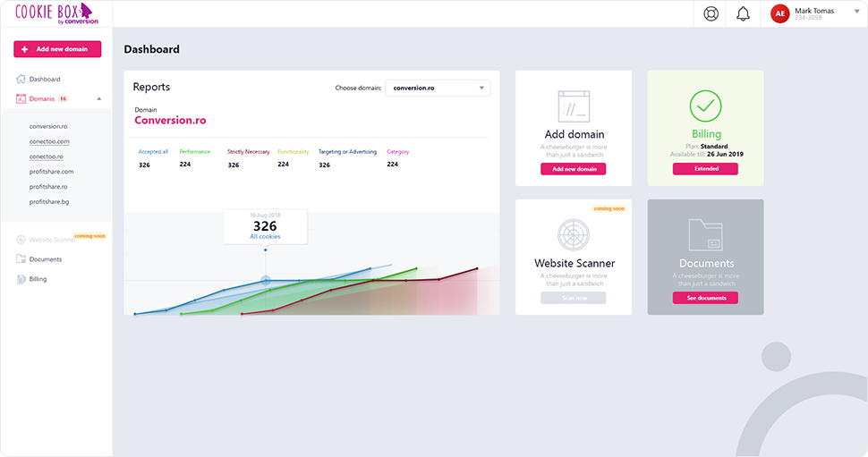868x457 pixels.
Task: Click the Billing icon in sidebar
Action: click(x=21, y=279)
